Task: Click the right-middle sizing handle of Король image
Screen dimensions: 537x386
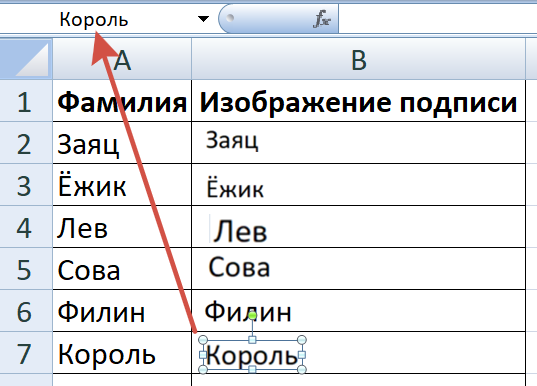Action: (x=302, y=355)
